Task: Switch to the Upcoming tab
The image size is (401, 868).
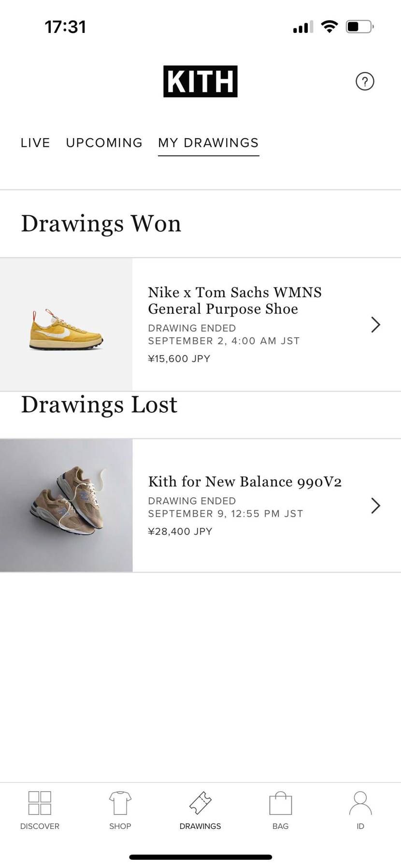Action: coord(104,143)
